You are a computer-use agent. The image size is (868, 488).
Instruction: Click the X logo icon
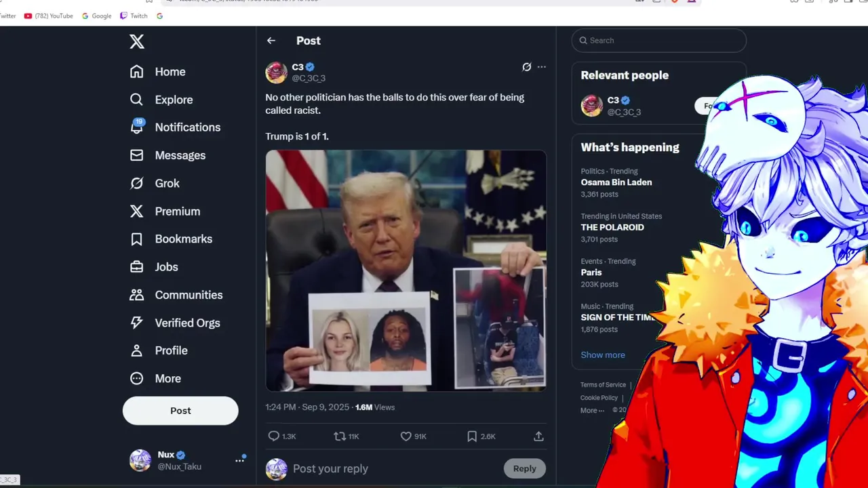pos(137,41)
